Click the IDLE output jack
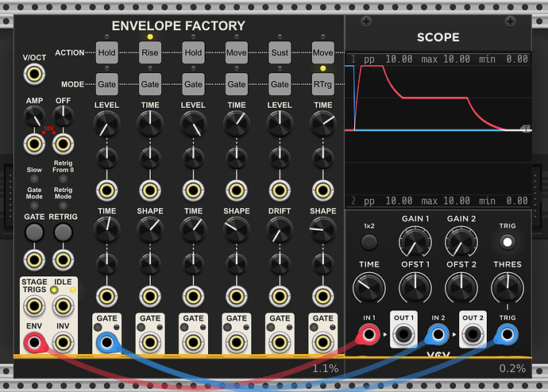 pos(63,306)
